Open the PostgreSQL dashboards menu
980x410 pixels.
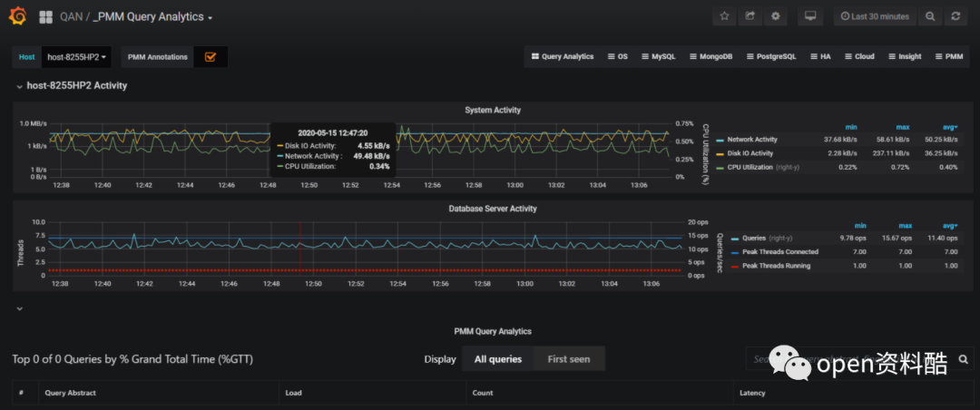tap(772, 56)
